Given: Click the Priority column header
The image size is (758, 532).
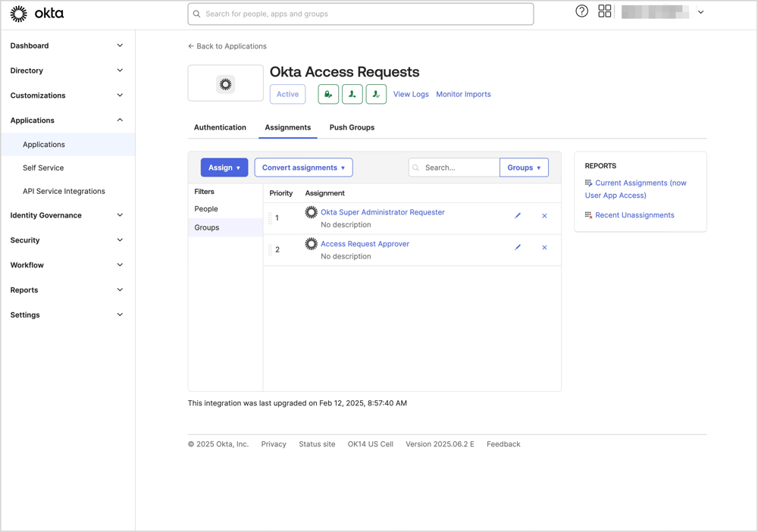Looking at the screenshot, I should [x=281, y=193].
